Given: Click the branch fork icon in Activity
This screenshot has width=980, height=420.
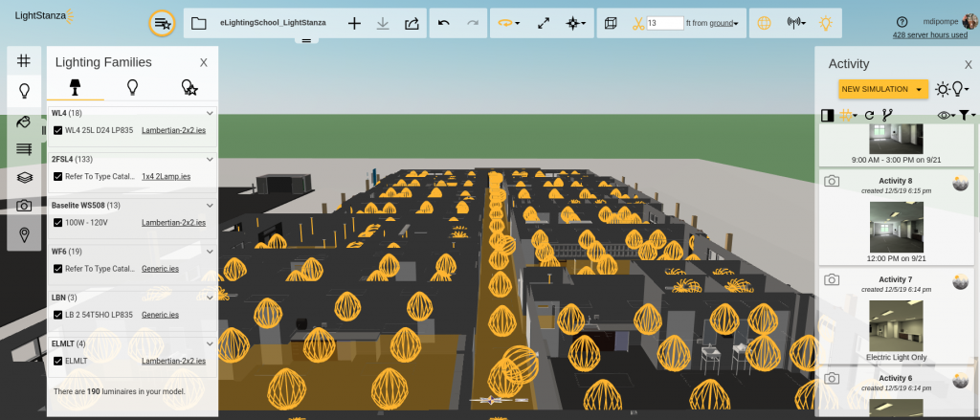Looking at the screenshot, I should (x=887, y=115).
